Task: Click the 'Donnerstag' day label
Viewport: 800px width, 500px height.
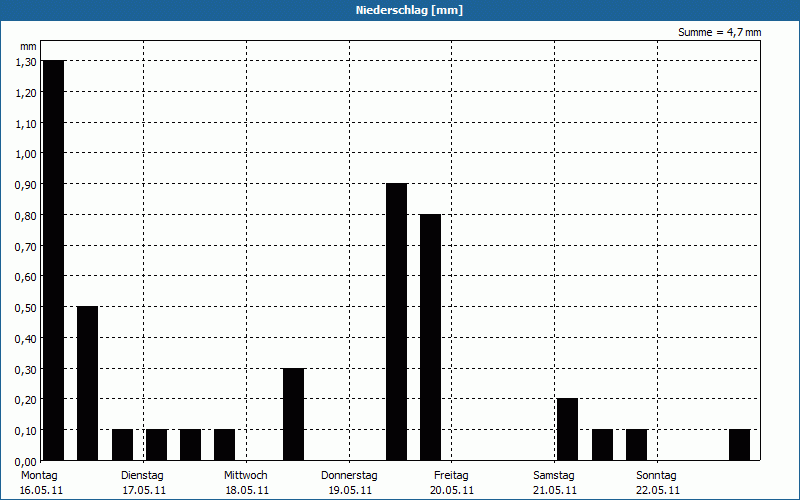Action: tap(349, 476)
